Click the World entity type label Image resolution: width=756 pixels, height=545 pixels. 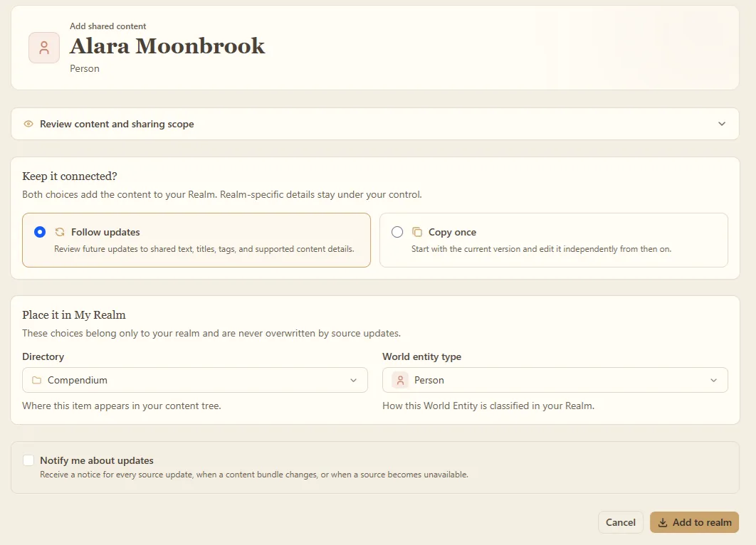coord(422,356)
